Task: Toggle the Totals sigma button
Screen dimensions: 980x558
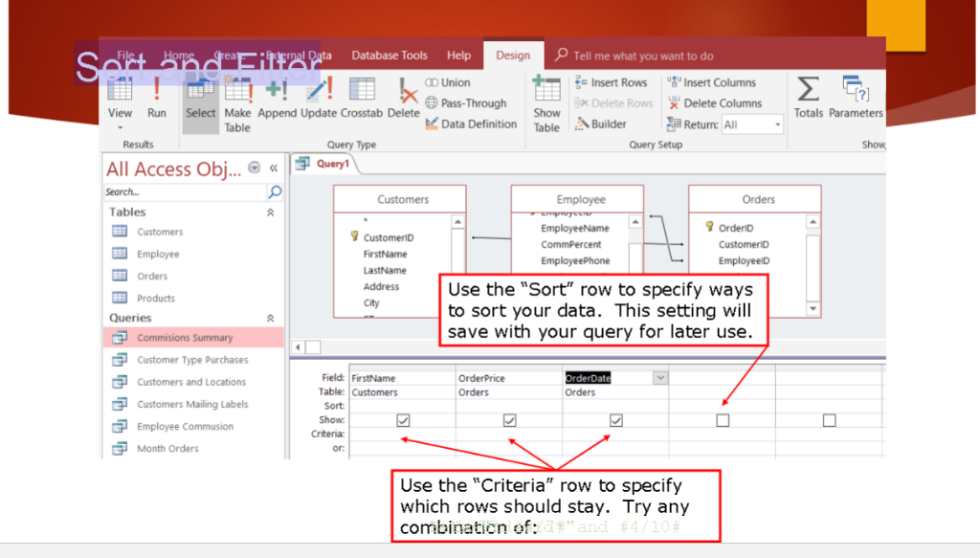Action: pyautogui.click(x=808, y=97)
